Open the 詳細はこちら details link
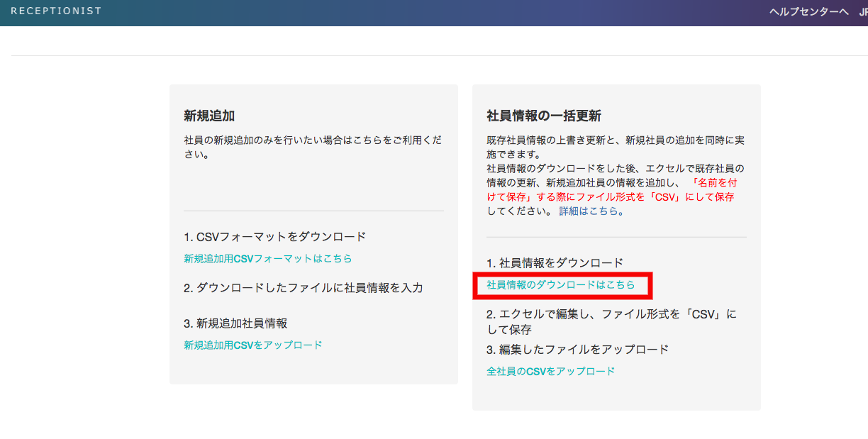Image resolution: width=868 pixels, height=439 pixels. pos(591,211)
